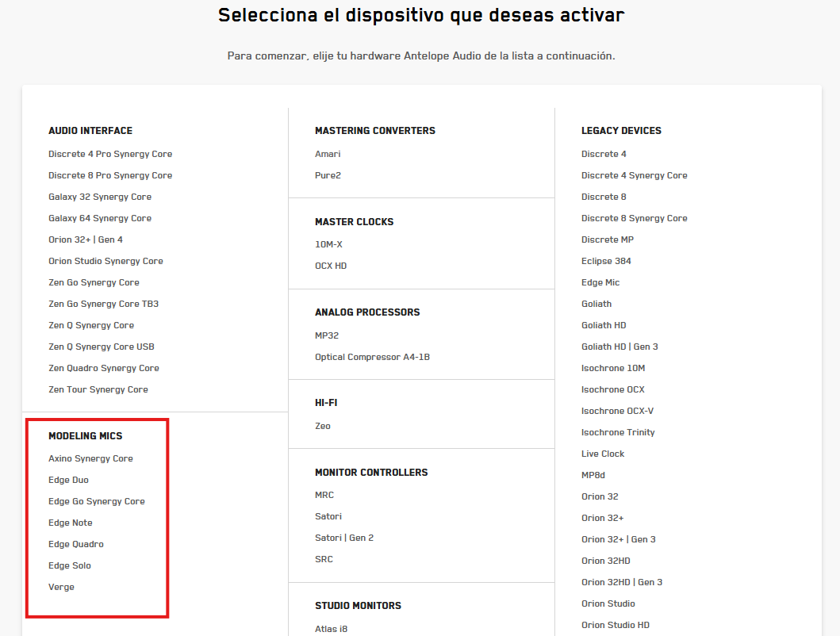
Task: Choose legacy Discrete 4 Synergy Core
Action: pos(635,175)
